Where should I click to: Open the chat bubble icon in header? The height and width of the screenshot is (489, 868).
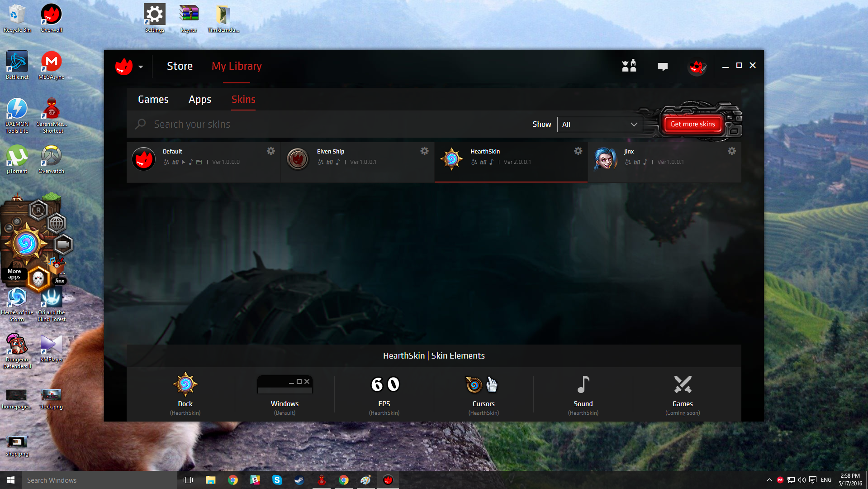[x=663, y=67]
